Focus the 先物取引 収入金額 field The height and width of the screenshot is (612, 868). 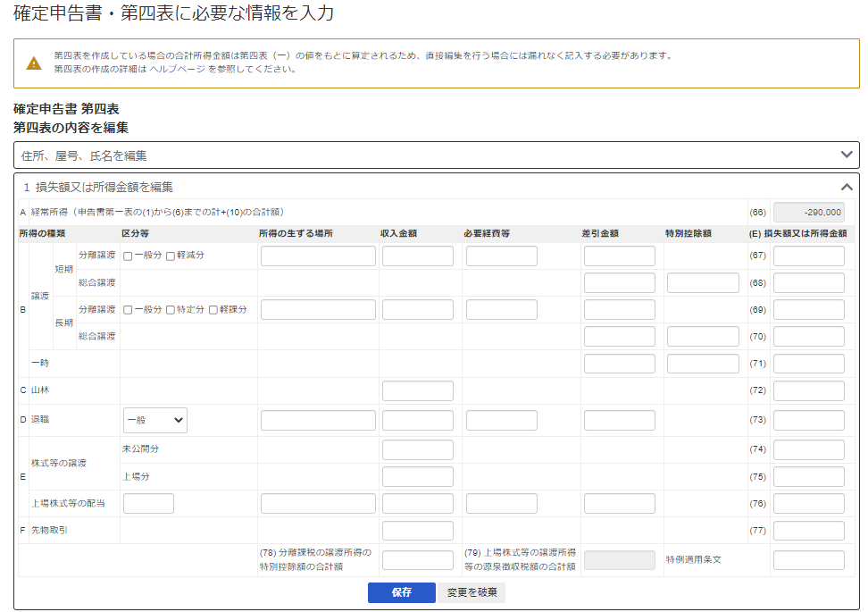coord(418,531)
